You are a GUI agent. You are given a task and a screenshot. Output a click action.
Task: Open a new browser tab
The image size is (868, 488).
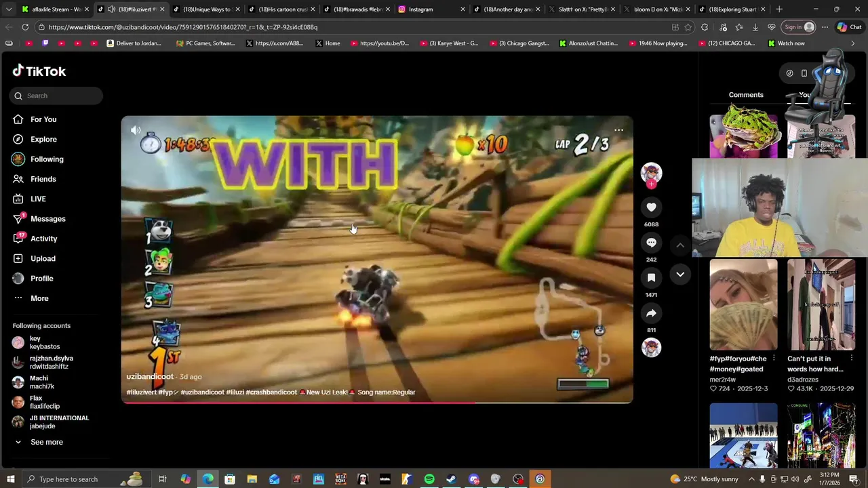779,9
